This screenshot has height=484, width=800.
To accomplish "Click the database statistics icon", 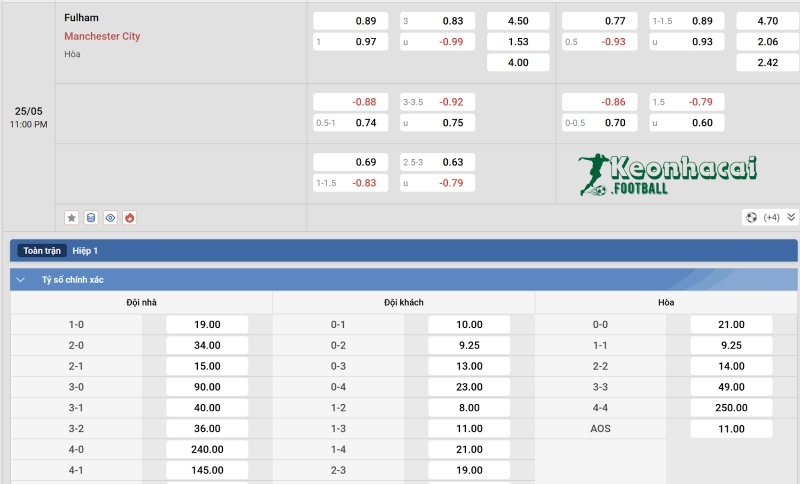I will point(91,217).
